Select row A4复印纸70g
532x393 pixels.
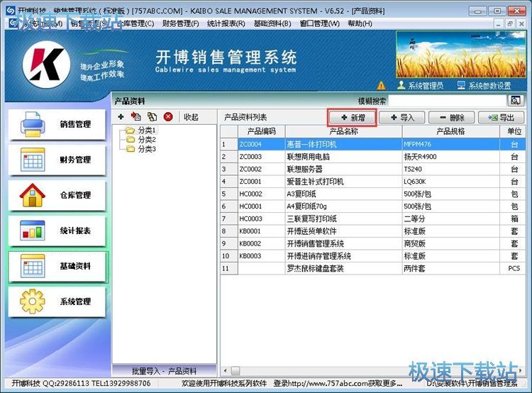point(373,206)
